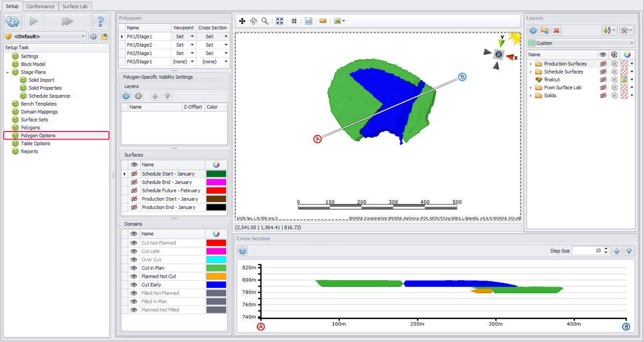Select the zoom magnifier tool
The height and width of the screenshot is (342, 644).
tap(265, 21)
